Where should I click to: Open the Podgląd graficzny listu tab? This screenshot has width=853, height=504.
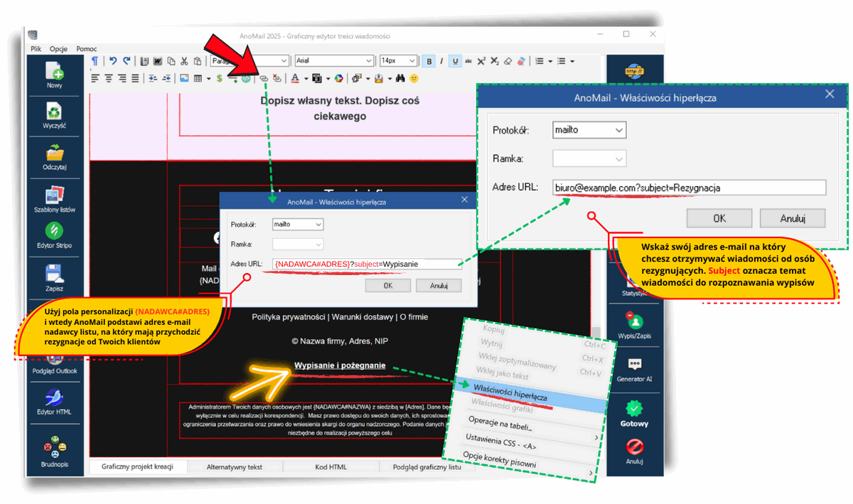(426, 467)
